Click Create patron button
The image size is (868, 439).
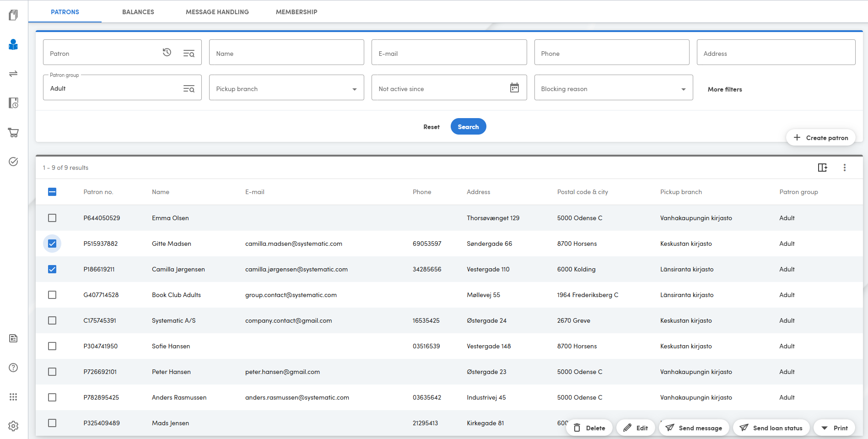820,138
